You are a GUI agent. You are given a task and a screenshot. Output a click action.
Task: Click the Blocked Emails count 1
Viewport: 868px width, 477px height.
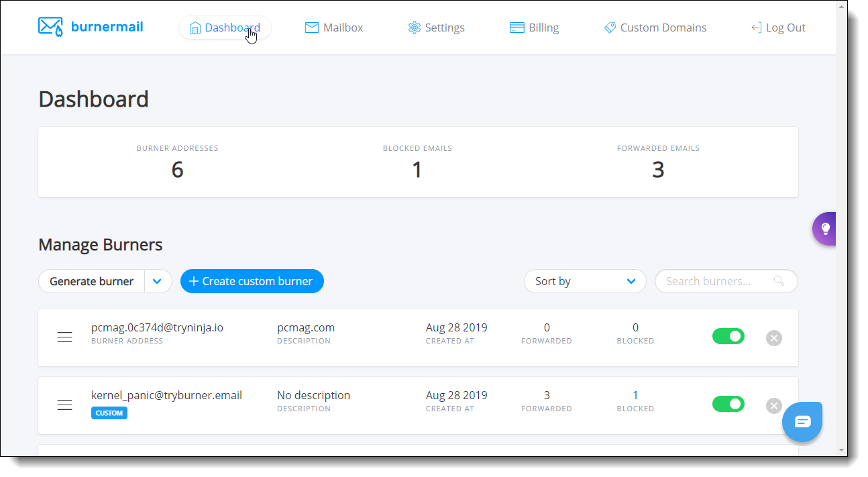point(417,170)
